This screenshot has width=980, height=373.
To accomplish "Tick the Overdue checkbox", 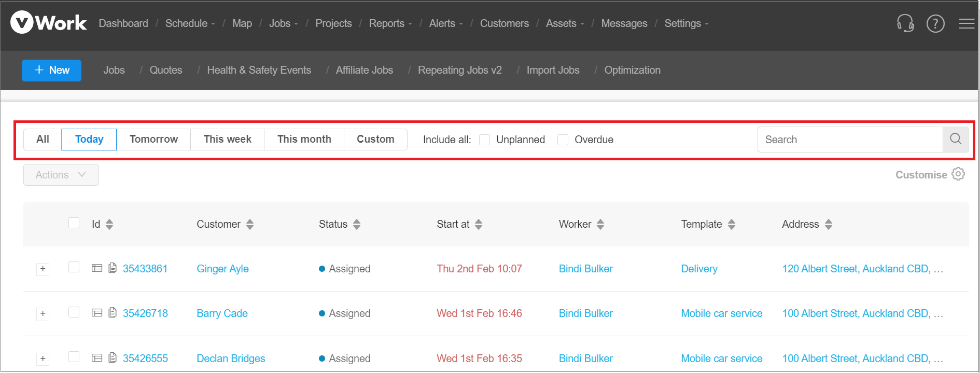I will (563, 140).
